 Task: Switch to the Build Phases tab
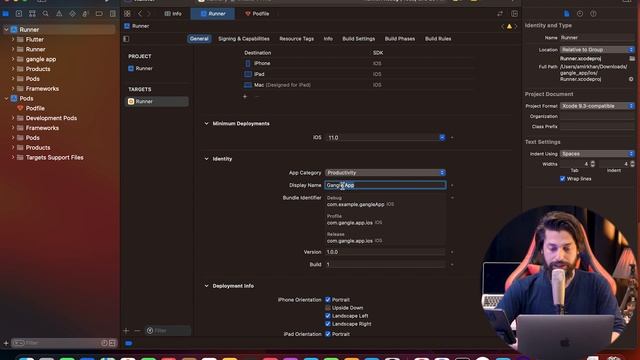(400, 39)
